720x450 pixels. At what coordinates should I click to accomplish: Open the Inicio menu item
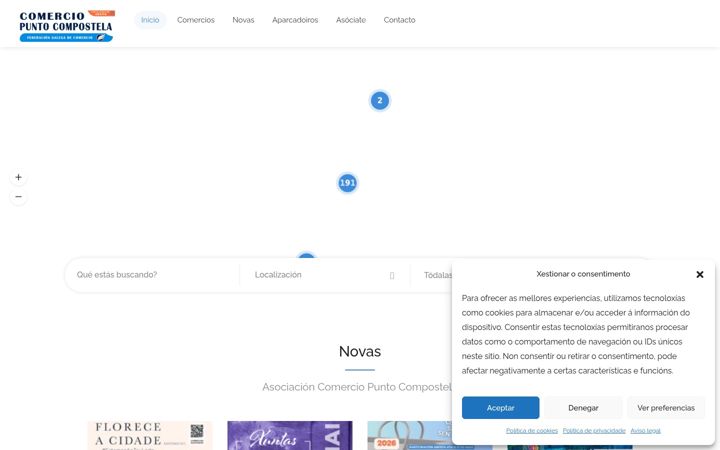click(x=150, y=20)
